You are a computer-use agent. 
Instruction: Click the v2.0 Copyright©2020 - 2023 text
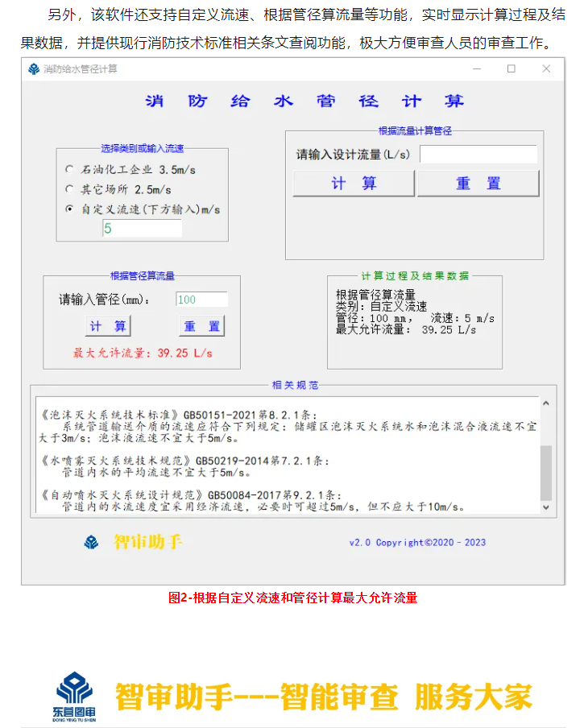[x=417, y=542]
